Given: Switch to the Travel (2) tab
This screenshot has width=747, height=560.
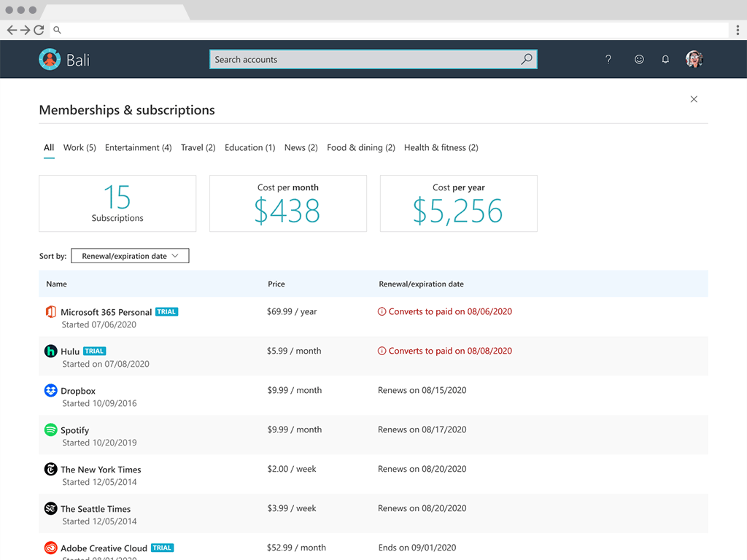Looking at the screenshot, I should pyautogui.click(x=198, y=147).
